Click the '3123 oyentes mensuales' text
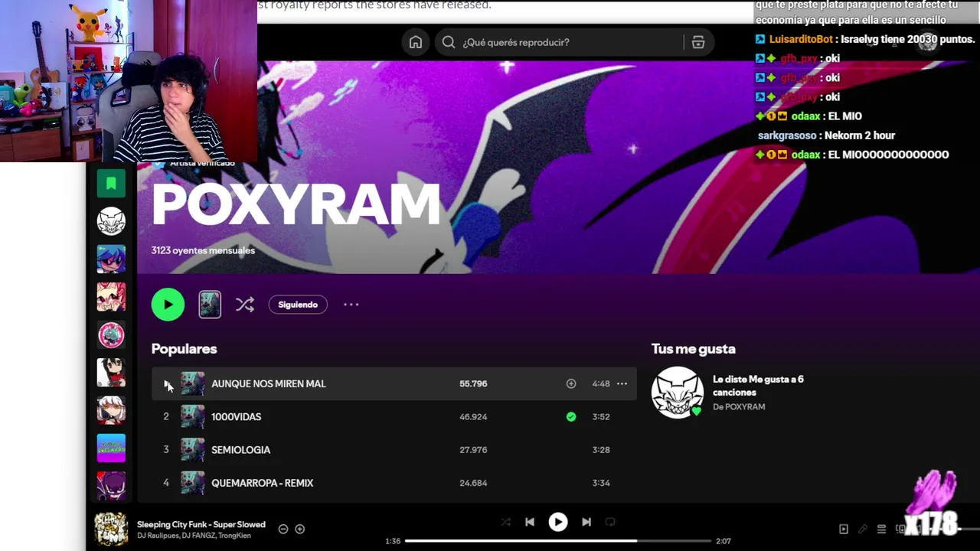The height and width of the screenshot is (551, 980). (x=203, y=250)
